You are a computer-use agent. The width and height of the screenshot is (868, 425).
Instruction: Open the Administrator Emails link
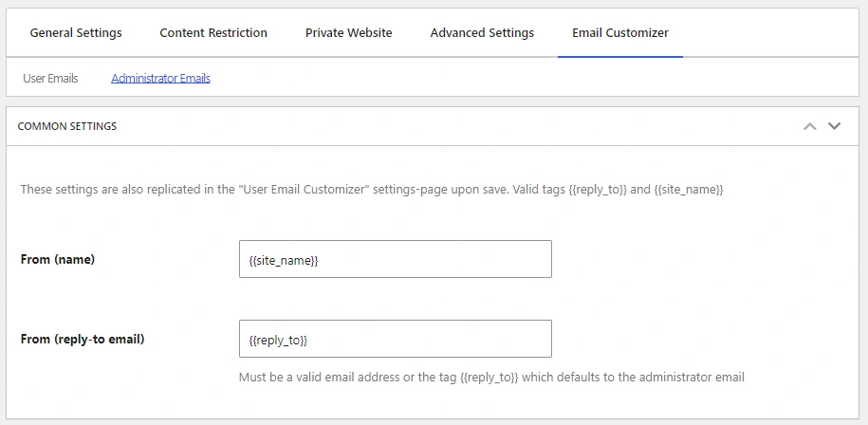point(160,78)
